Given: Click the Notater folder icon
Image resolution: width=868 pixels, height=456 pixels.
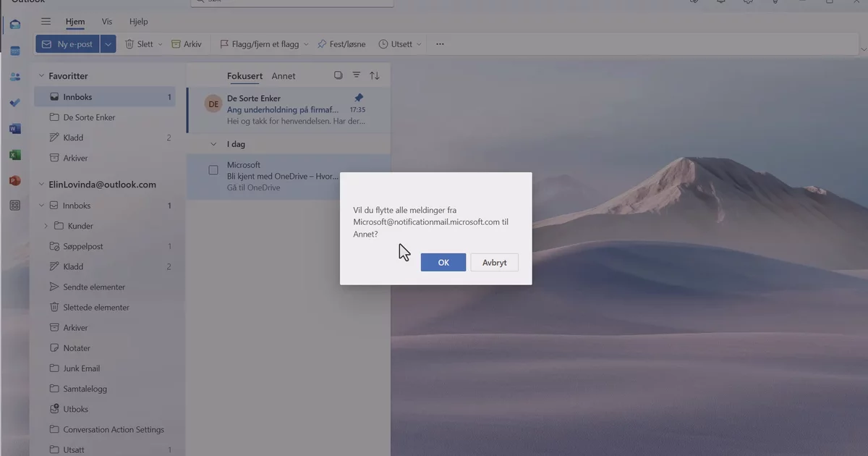Looking at the screenshot, I should pos(54,347).
